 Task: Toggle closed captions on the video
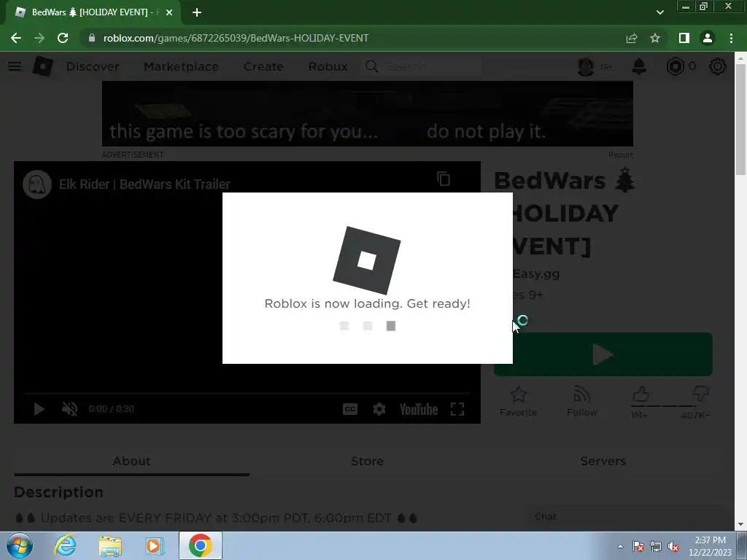[350, 409]
